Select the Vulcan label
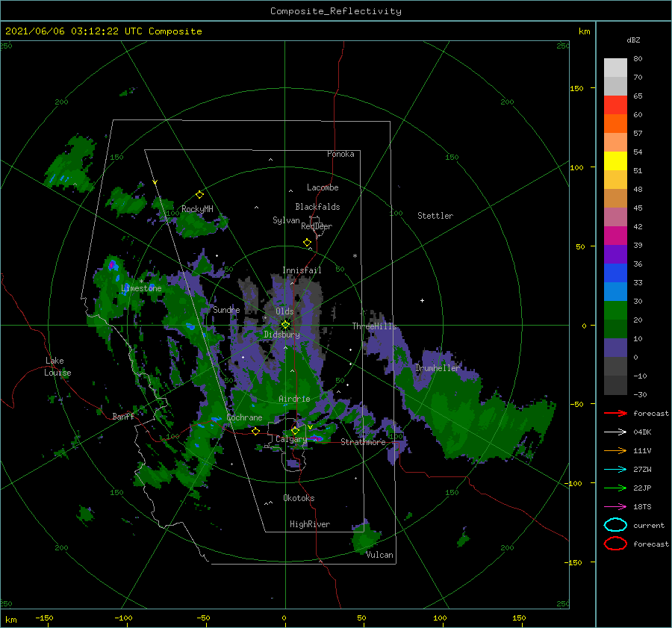Screen dimensions: 672x628 click(379, 555)
